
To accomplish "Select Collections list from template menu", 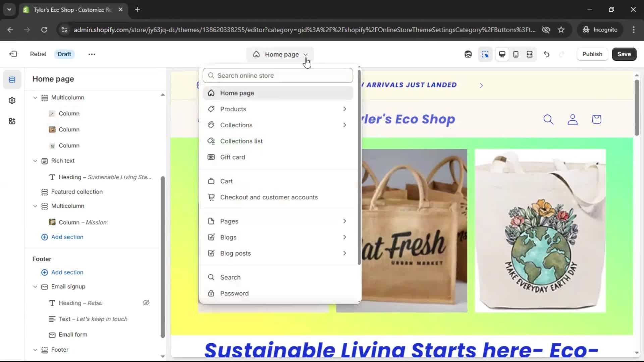I will pos(241,141).
